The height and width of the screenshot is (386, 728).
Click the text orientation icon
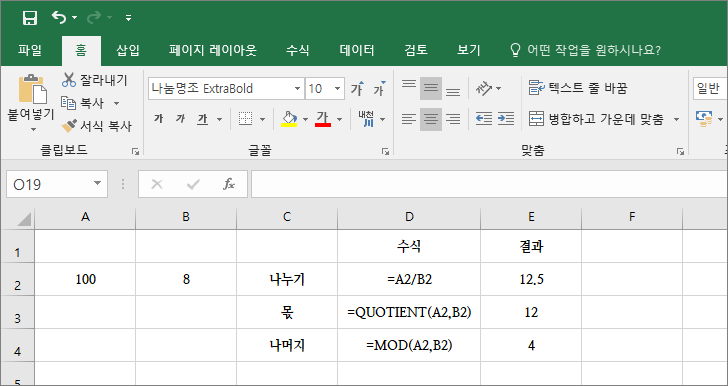click(x=483, y=88)
